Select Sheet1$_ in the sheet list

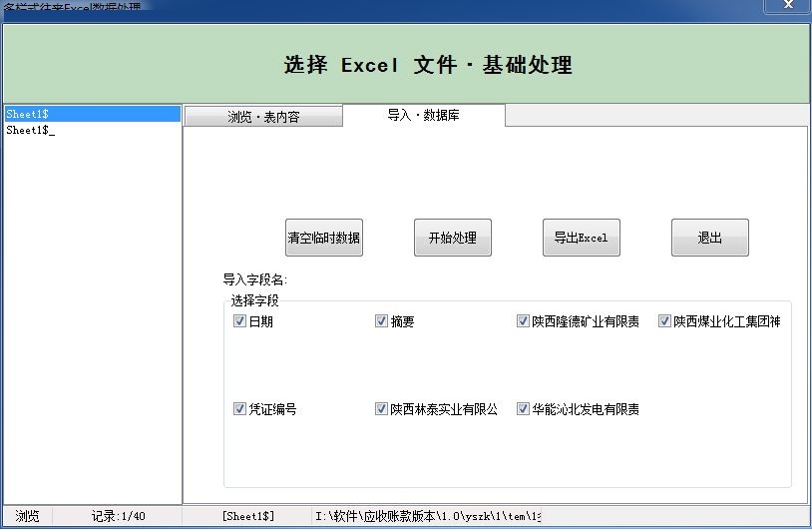pos(93,130)
